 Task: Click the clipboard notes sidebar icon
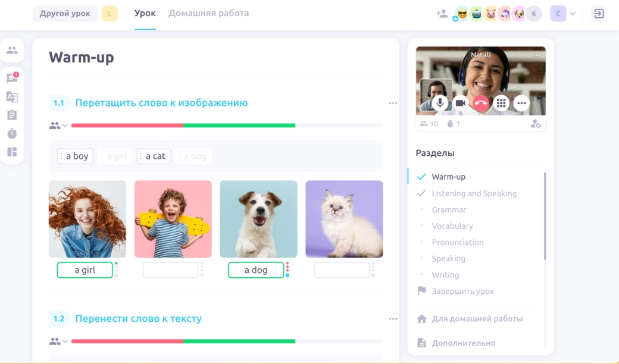point(12,115)
